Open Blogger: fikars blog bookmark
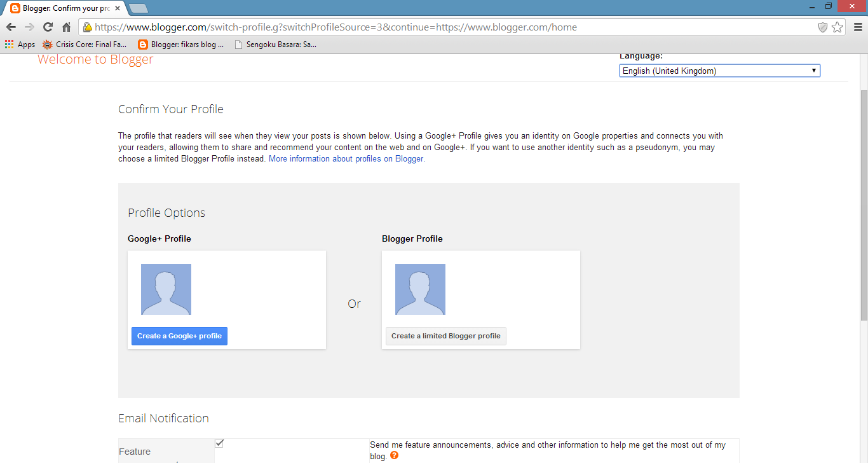The image size is (868, 463). pyautogui.click(x=180, y=45)
